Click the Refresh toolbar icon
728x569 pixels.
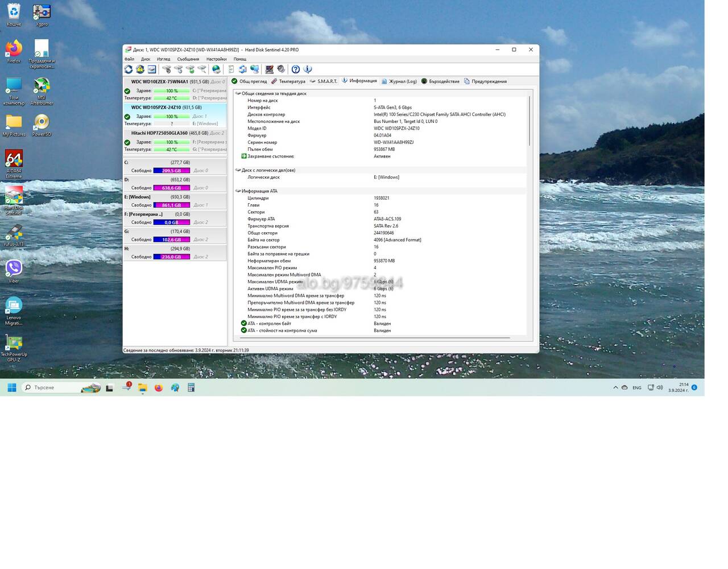tap(129, 69)
